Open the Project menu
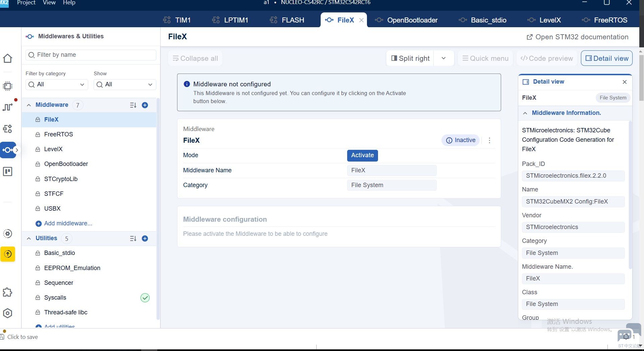The image size is (644, 351). [x=26, y=3]
